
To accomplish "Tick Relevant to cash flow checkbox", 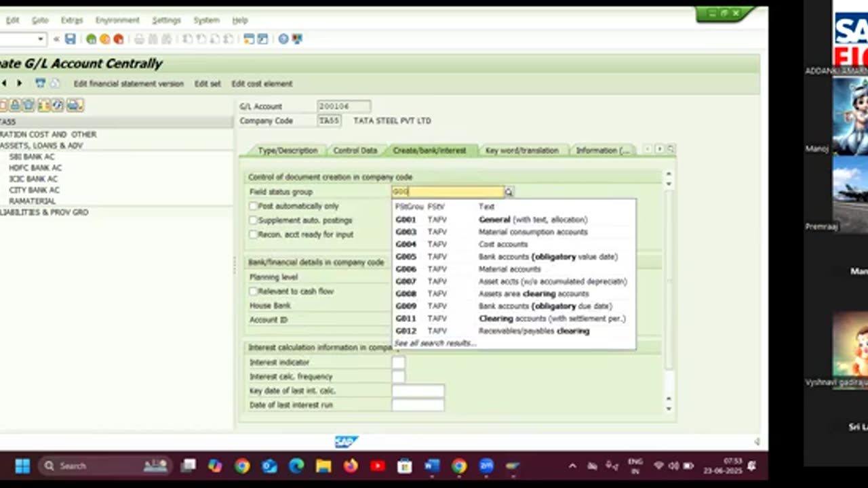I will (253, 291).
